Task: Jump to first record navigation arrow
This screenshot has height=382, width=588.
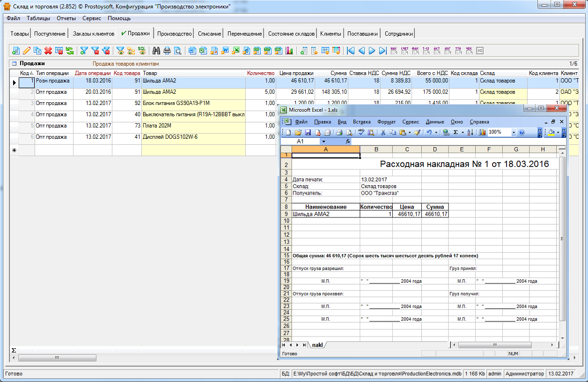Action: [x=351, y=51]
